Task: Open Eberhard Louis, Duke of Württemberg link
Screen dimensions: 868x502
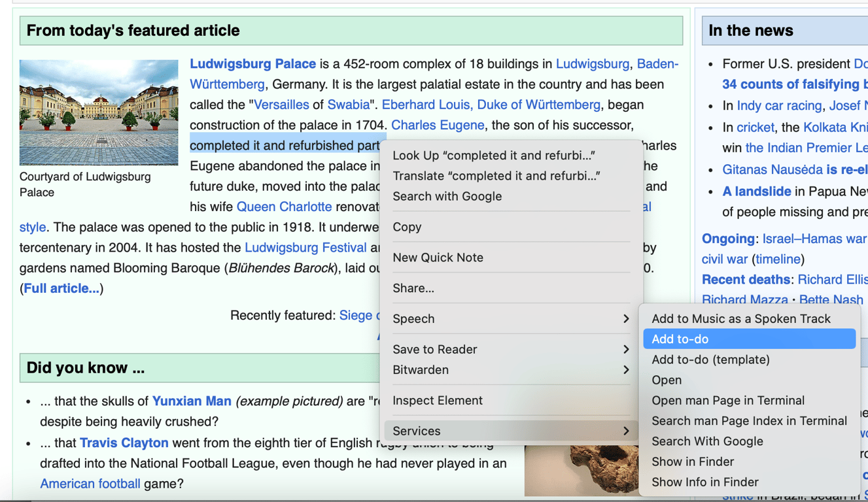Action: (491, 105)
